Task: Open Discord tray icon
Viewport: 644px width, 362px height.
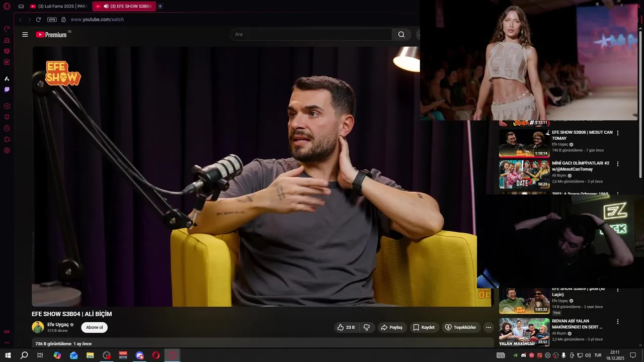Action: coord(523,355)
